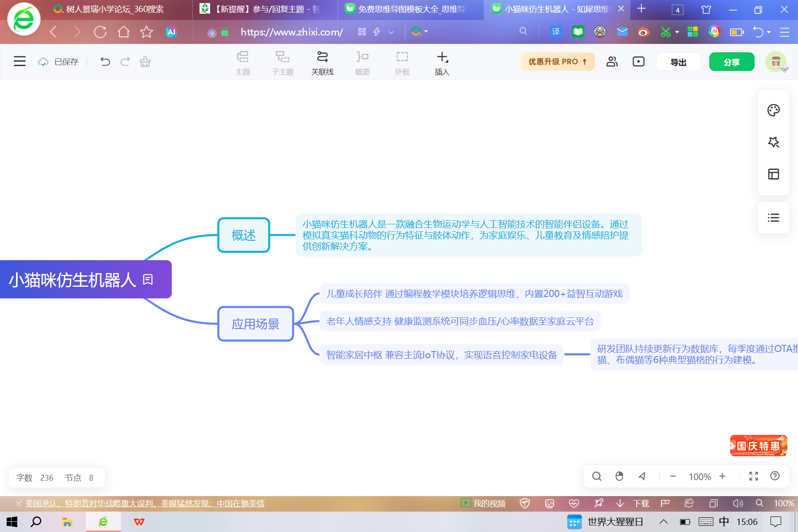Image resolution: width=798 pixels, height=532 pixels.
Task: Click the 导出 export button
Action: tap(678, 62)
